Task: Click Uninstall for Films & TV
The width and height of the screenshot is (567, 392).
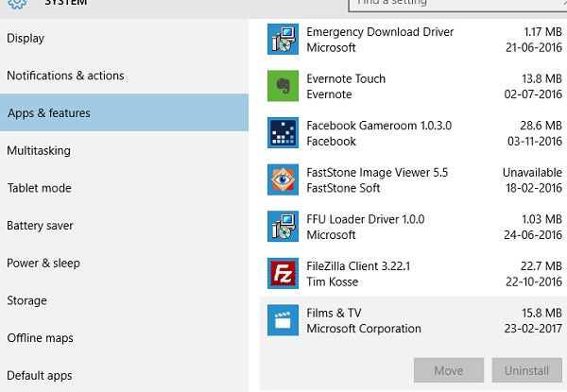Action: tap(526, 370)
